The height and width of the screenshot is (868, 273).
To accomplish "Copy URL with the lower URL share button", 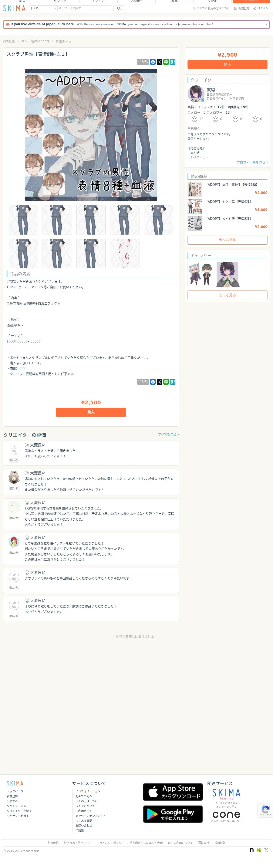I will point(143,382).
